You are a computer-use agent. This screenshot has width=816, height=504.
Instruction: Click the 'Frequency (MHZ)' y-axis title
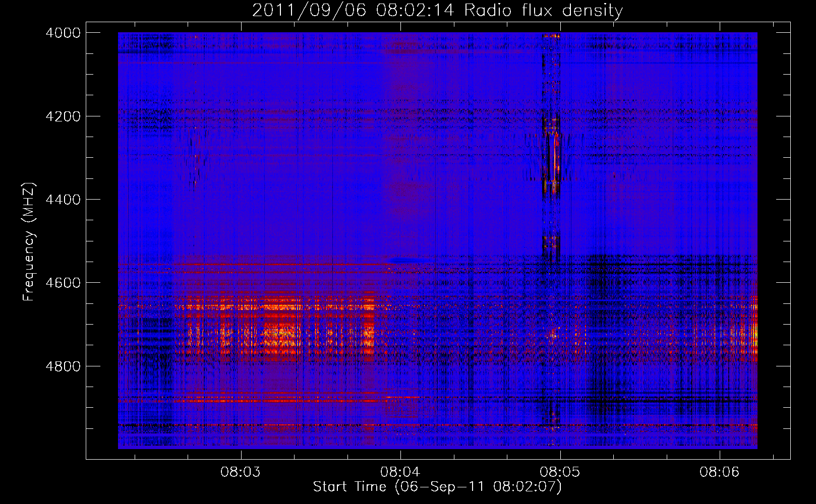coord(30,242)
